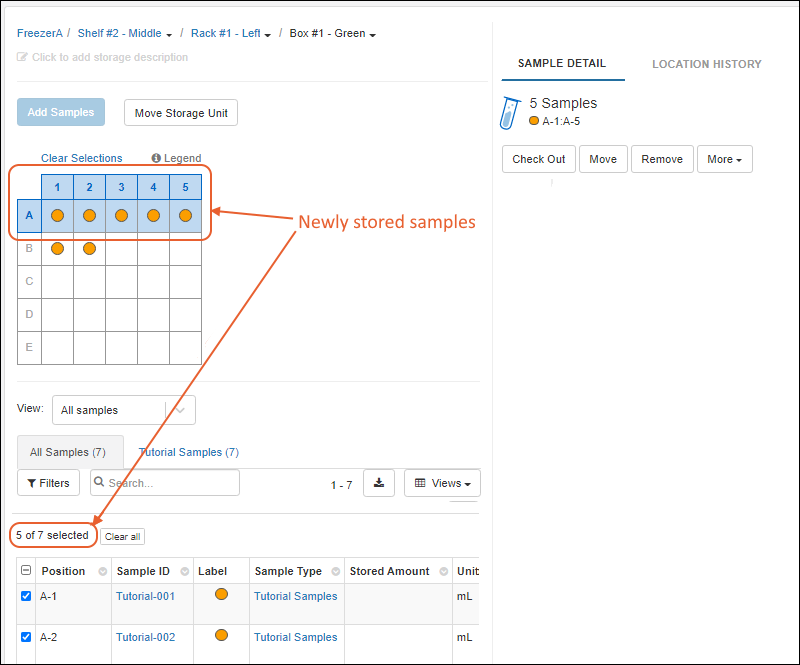Click the sample dot in cell B-2
This screenshot has width=800, height=665.
pyautogui.click(x=89, y=248)
